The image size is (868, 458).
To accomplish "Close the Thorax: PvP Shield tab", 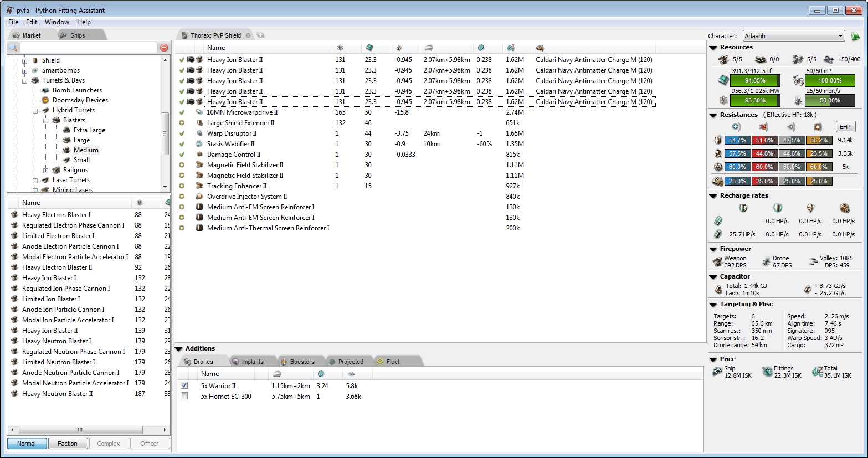I will 248,35.
